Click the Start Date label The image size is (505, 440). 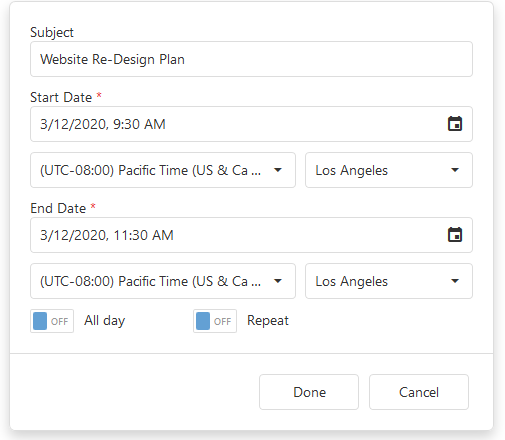(61, 97)
